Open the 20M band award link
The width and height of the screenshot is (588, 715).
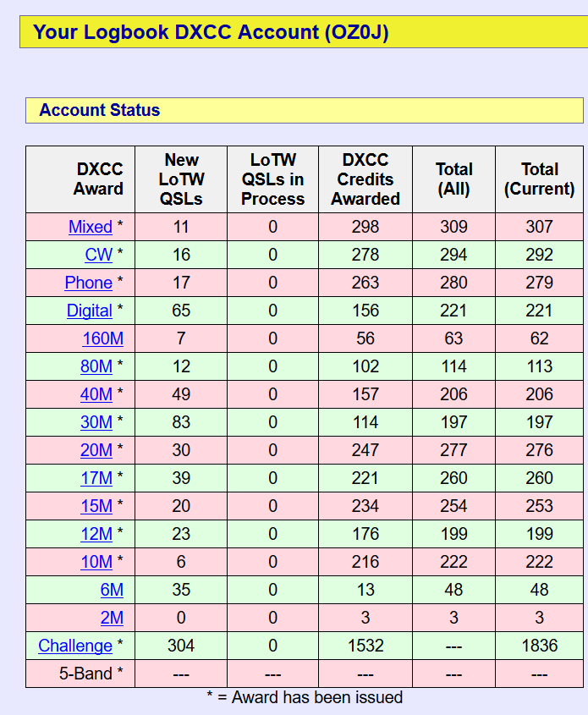[x=96, y=450]
